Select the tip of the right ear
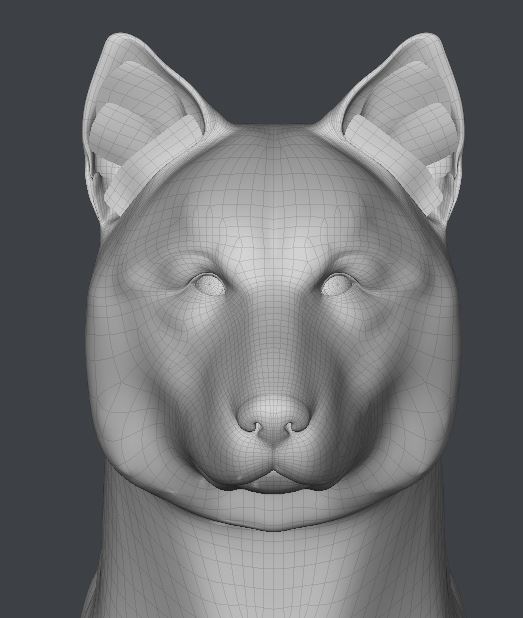 point(429,37)
